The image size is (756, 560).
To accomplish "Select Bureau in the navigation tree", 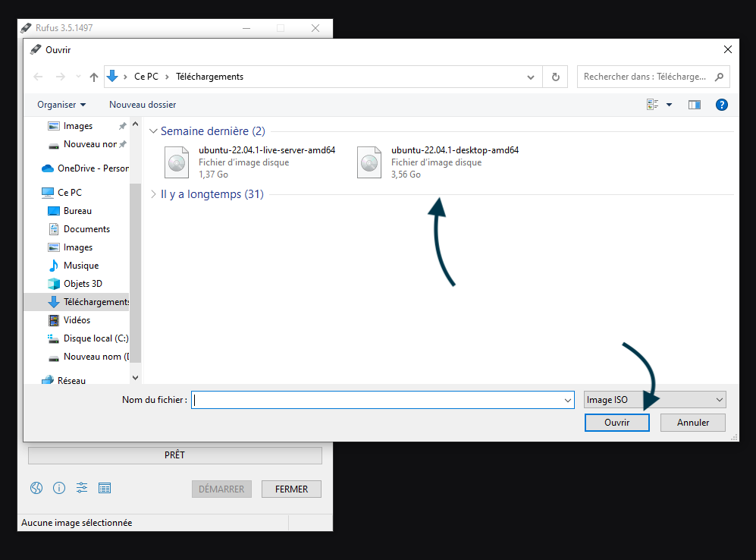I will point(77,211).
